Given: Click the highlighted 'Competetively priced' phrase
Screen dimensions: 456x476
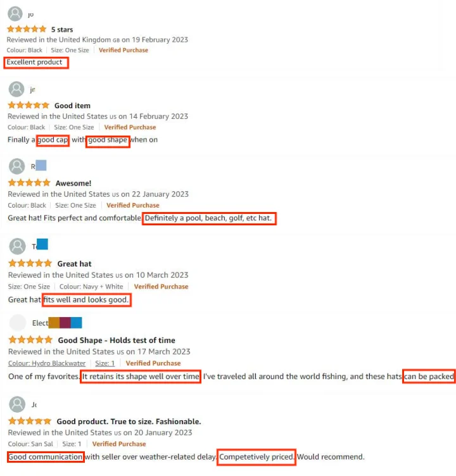Looking at the screenshot, I should (x=256, y=457).
